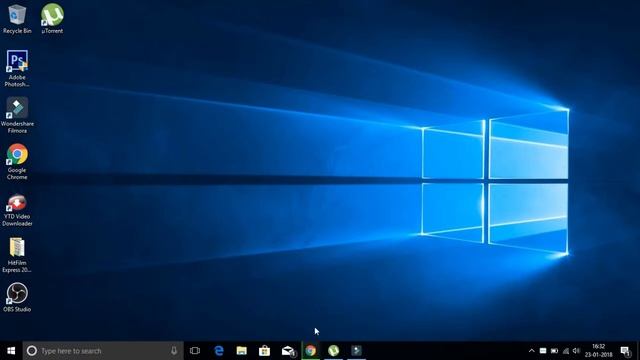Open Microsoft Store from the taskbar
The width and height of the screenshot is (640, 360).
[x=264, y=351]
